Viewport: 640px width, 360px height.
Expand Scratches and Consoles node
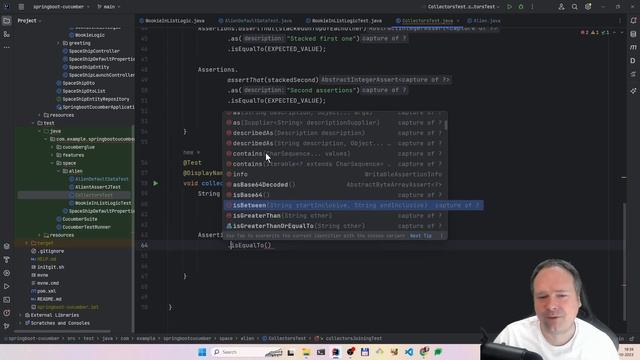[21, 323]
